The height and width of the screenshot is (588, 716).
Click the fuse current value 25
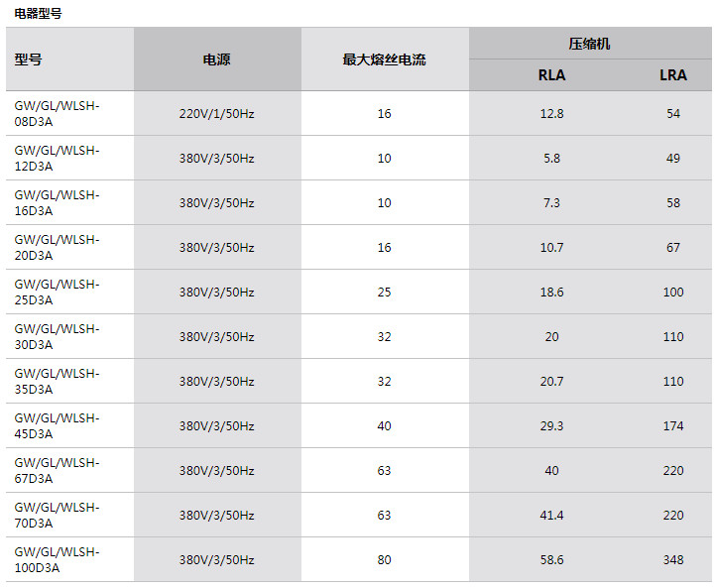(x=384, y=293)
